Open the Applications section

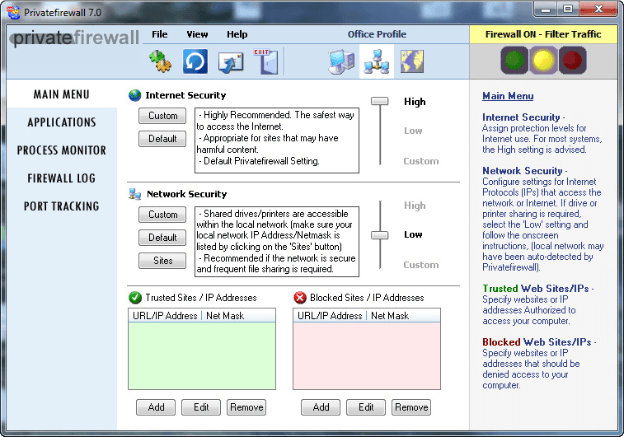pyautogui.click(x=62, y=122)
